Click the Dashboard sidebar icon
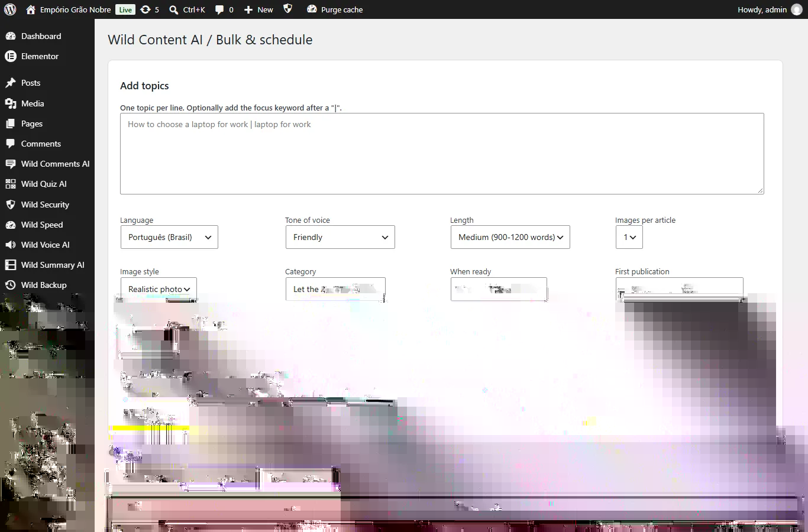This screenshot has height=532, width=808. (x=10, y=36)
